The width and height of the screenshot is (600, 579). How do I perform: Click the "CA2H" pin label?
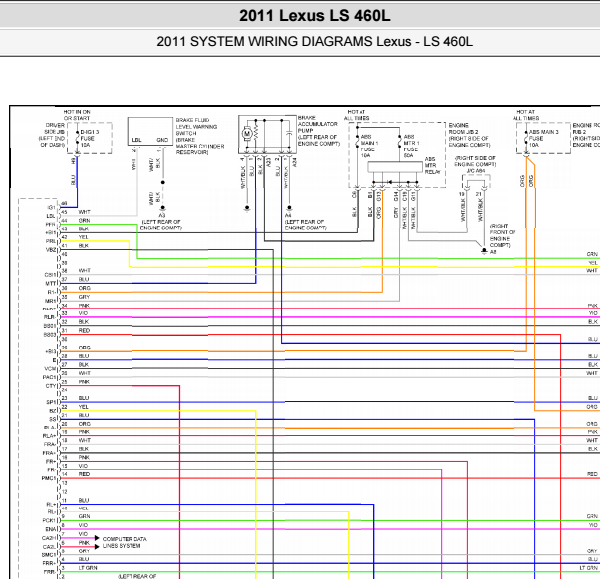point(49,538)
